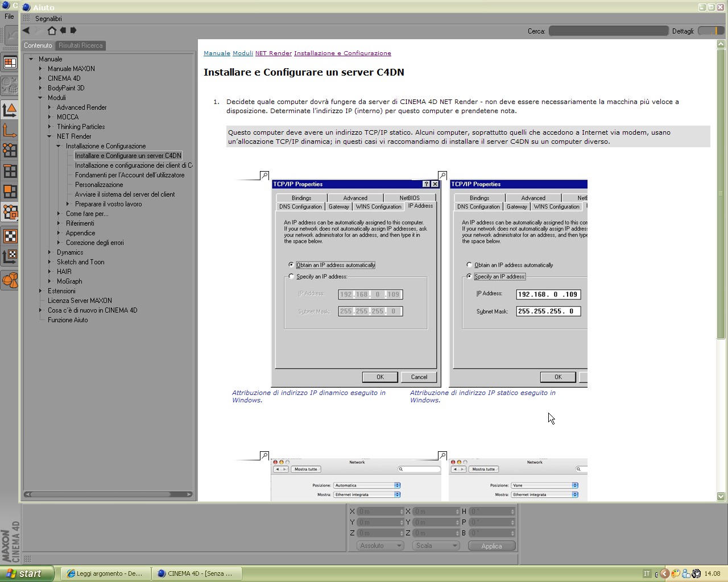Switch to CINEMA 4D taskbar window

pyautogui.click(x=196, y=573)
